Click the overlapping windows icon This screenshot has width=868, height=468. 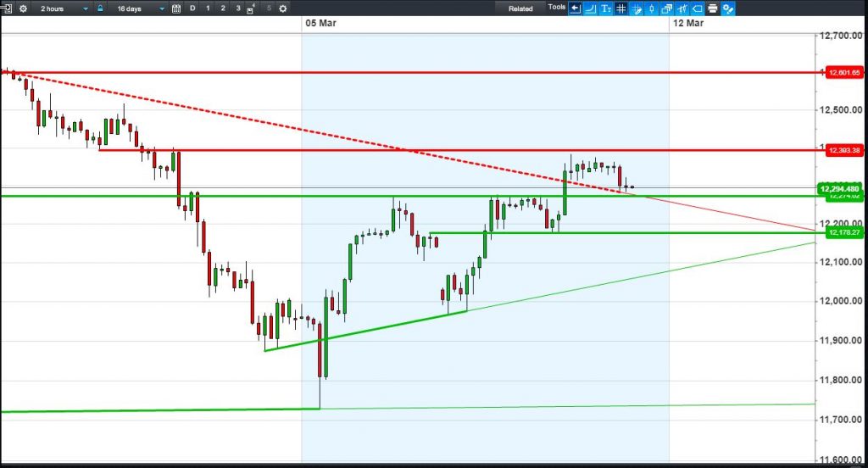pyautogui.click(x=667, y=8)
